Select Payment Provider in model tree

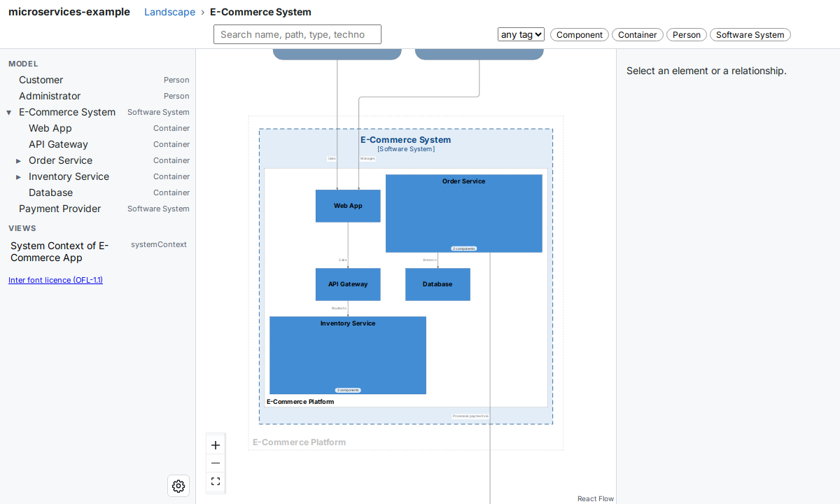click(98, 209)
